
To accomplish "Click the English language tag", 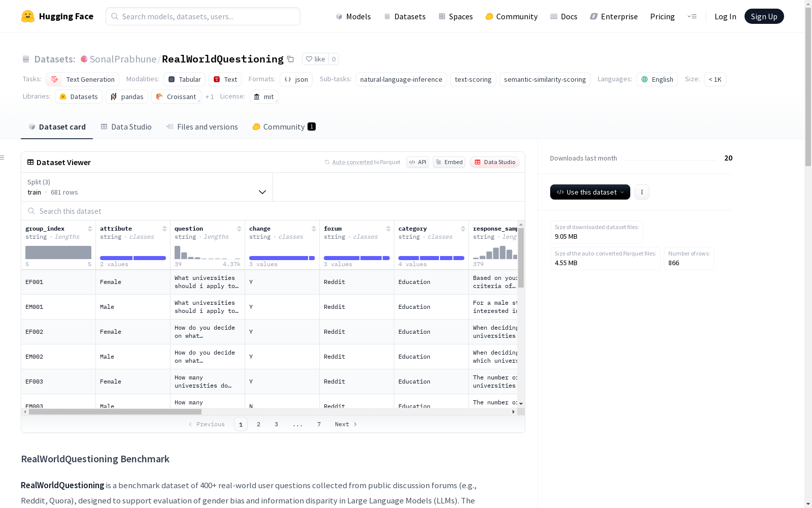I will point(657,79).
